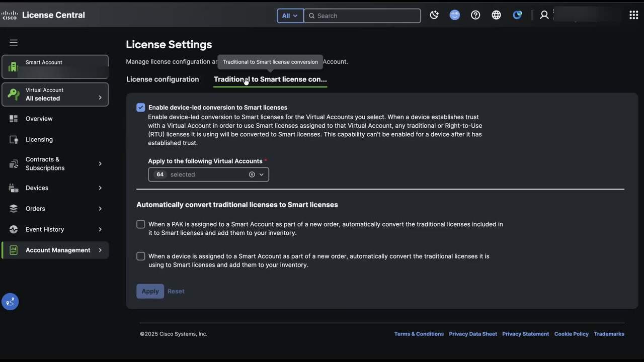Open the apps grid launcher icon
This screenshot has height=362, width=644.
pos(633,15)
